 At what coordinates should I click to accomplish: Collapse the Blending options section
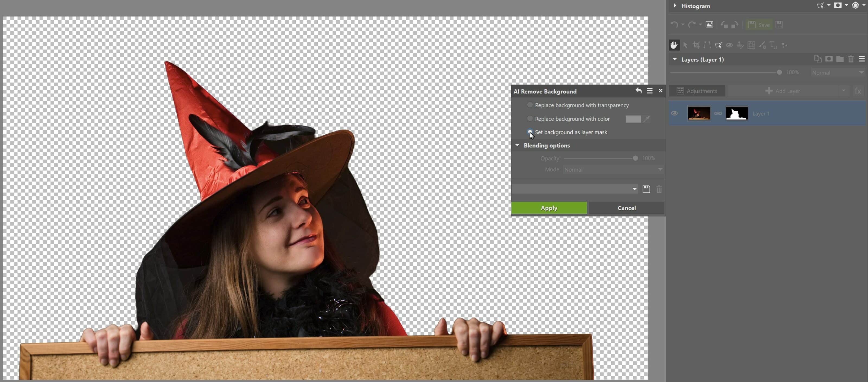[x=517, y=145]
